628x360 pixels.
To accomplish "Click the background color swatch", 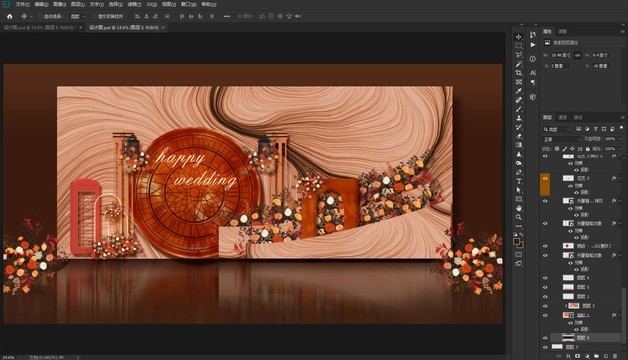I will coord(520,245).
